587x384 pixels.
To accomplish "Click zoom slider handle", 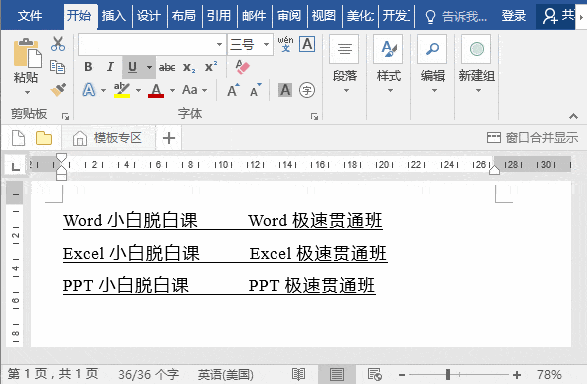I will tap(448, 374).
